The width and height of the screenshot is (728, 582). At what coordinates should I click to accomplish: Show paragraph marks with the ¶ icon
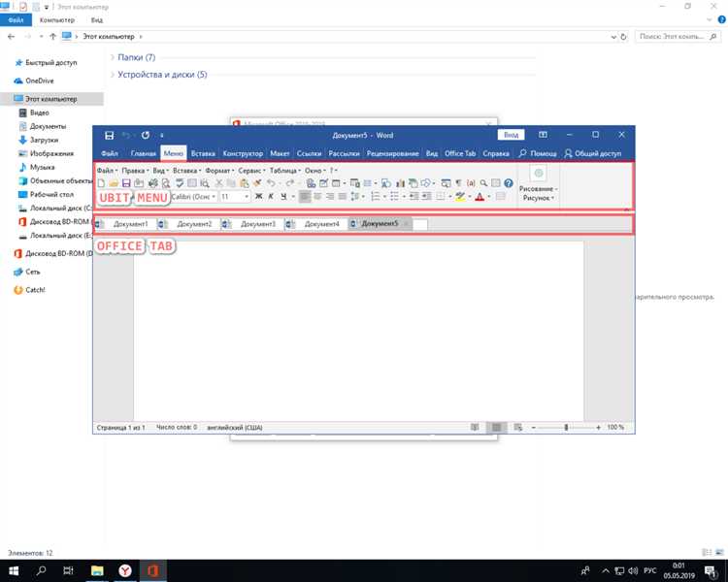tap(458, 182)
